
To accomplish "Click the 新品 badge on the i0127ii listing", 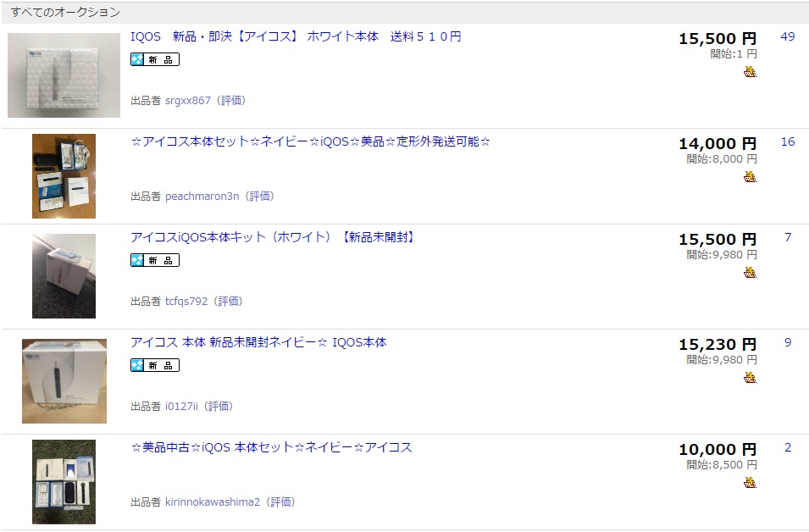I will click(155, 365).
